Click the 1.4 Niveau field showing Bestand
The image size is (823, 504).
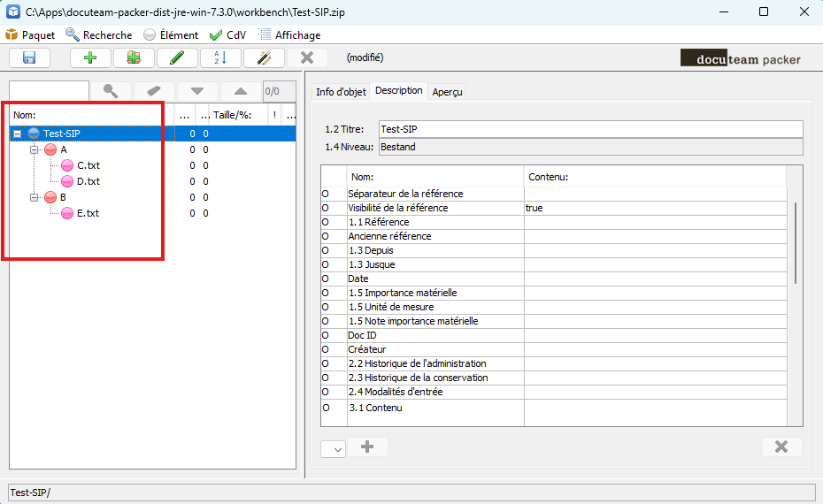point(591,147)
